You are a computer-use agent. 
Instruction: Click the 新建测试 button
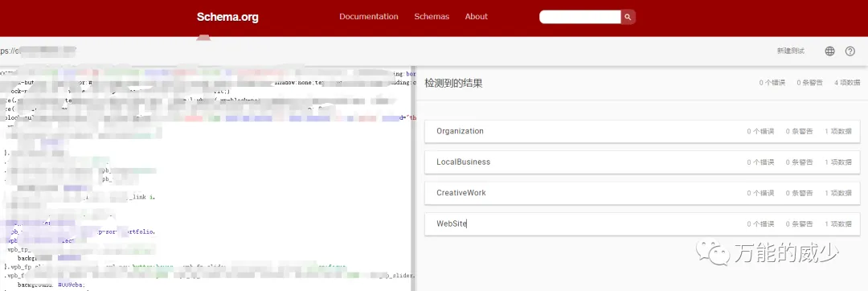tap(791, 51)
